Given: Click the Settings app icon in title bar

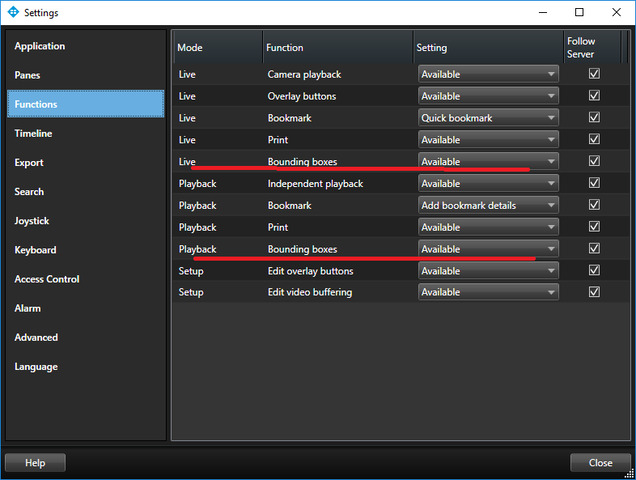Looking at the screenshot, I should 13,13.
